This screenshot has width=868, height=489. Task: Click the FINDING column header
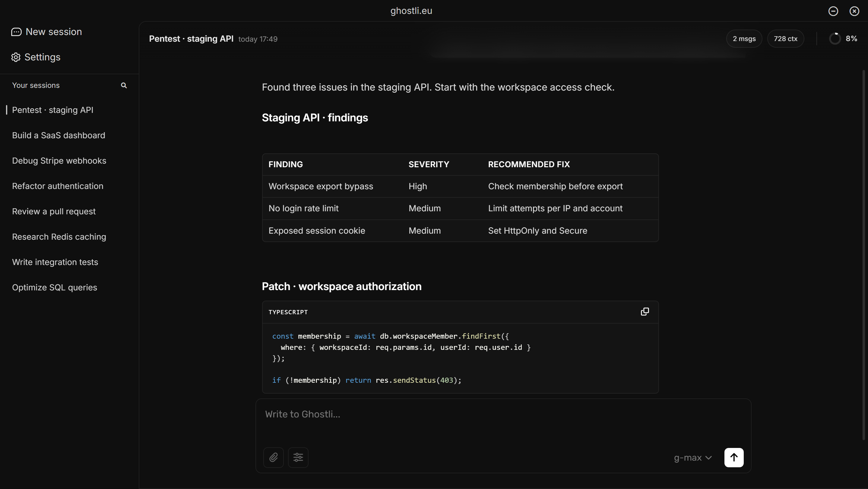pos(286,164)
